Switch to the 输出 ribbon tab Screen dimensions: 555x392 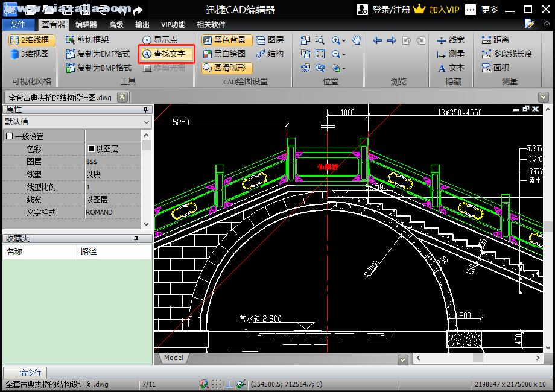142,24
